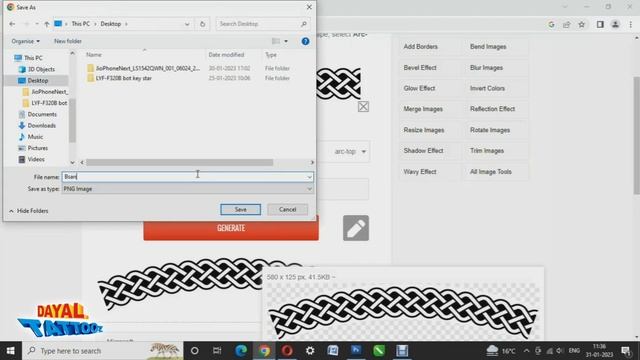Open the Save As help icon
640x360 pixels.
pyautogui.click(x=305, y=41)
